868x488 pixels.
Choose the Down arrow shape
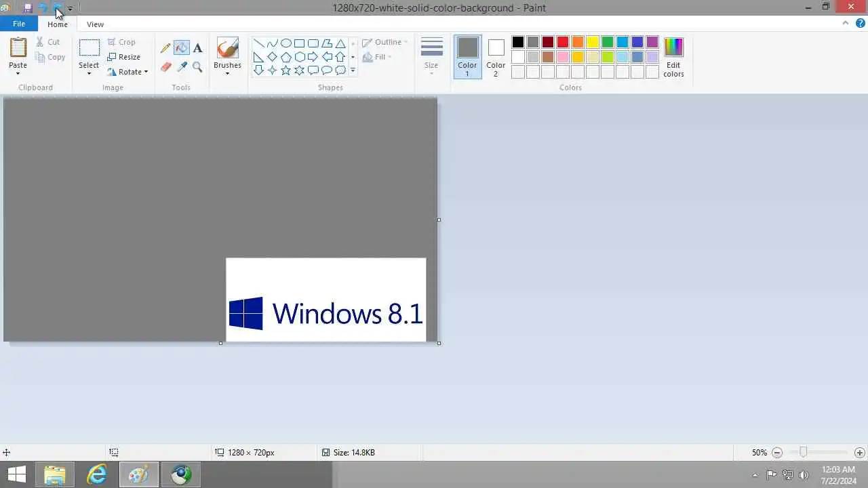[x=258, y=70]
